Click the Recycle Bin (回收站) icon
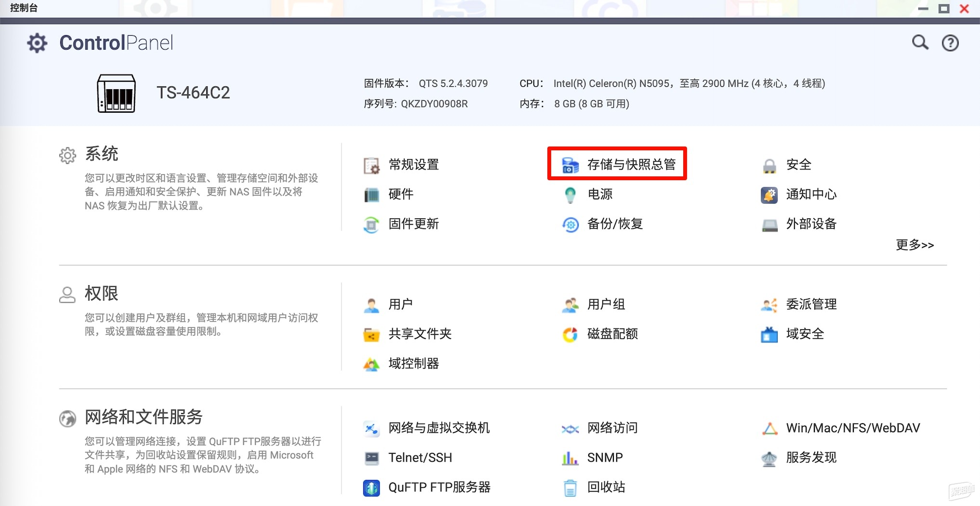Viewport: 980px width, 506px height. pos(570,488)
